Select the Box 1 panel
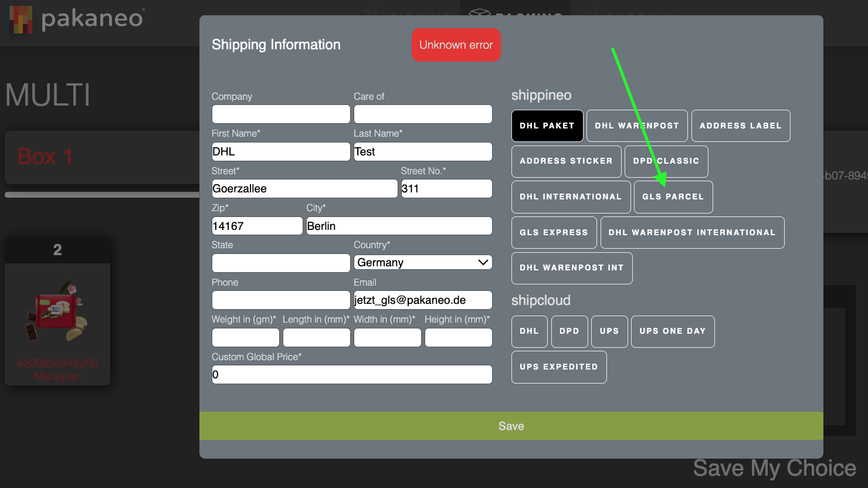The image size is (868, 488). [103, 157]
